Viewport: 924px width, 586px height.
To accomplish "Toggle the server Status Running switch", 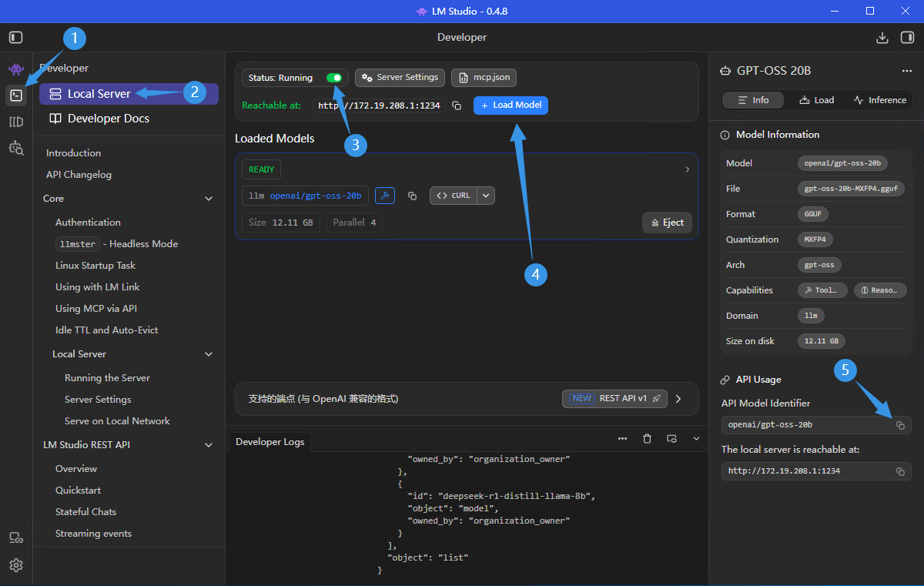I will [334, 78].
